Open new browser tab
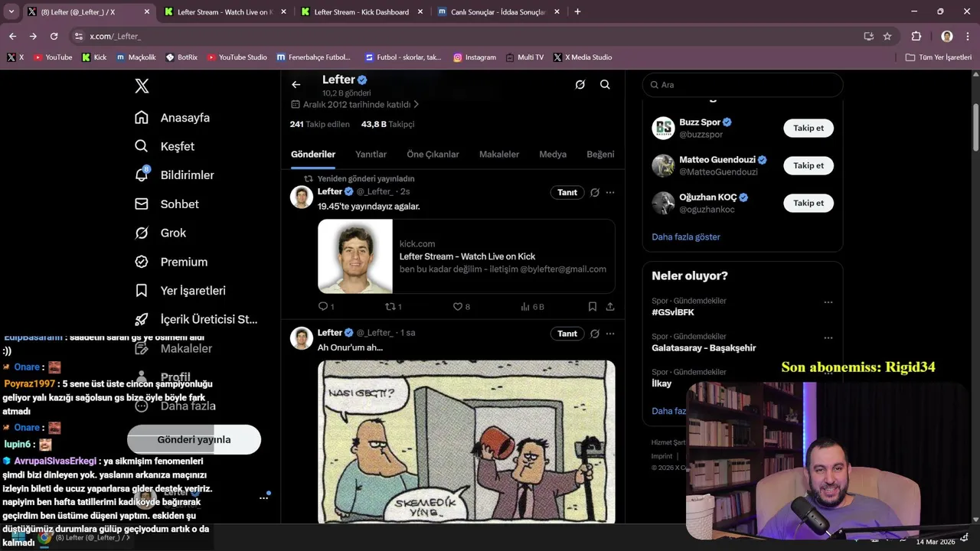Image resolution: width=980 pixels, height=551 pixels. [x=577, y=12]
